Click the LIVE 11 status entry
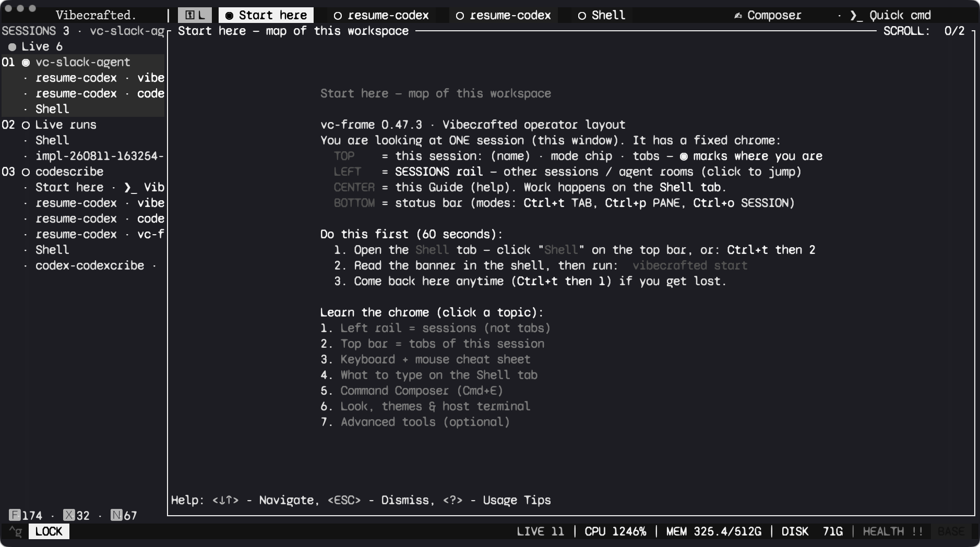The image size is (980, 547). point(540,531)
